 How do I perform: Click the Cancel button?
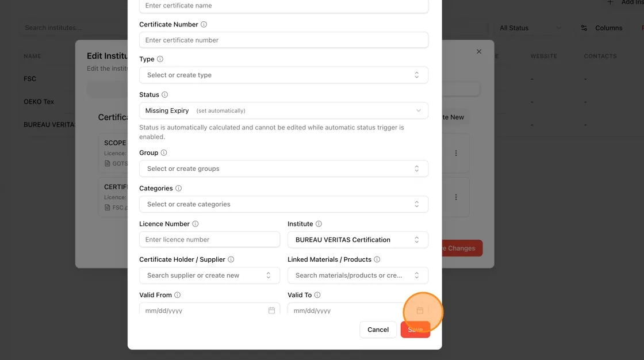(x=378, y=330)
